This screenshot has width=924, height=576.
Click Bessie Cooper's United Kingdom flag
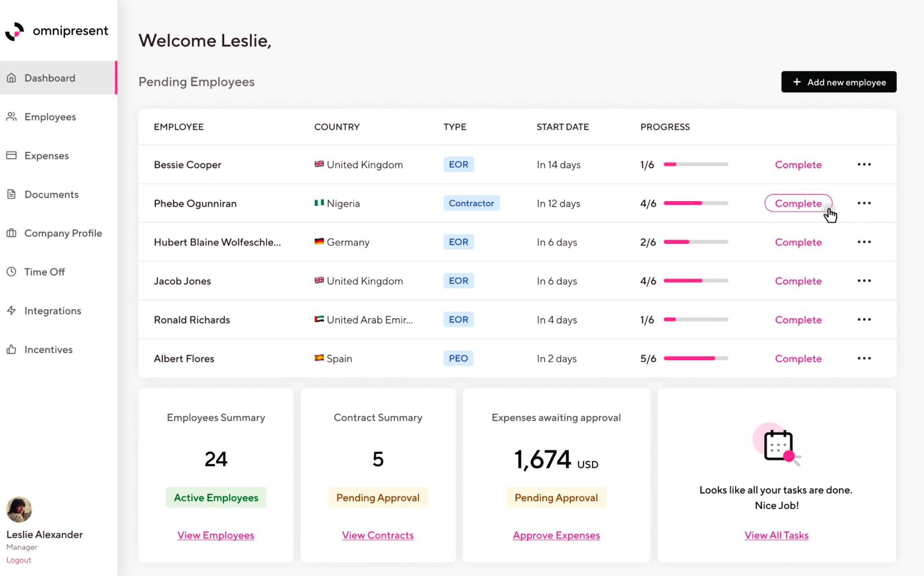[x=319, y=164]
